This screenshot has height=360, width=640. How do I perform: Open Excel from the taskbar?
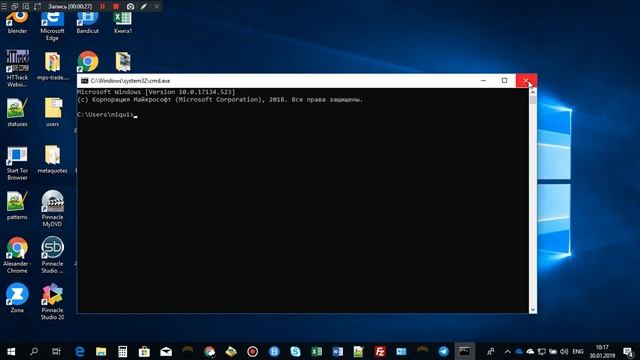coord(316,351)
